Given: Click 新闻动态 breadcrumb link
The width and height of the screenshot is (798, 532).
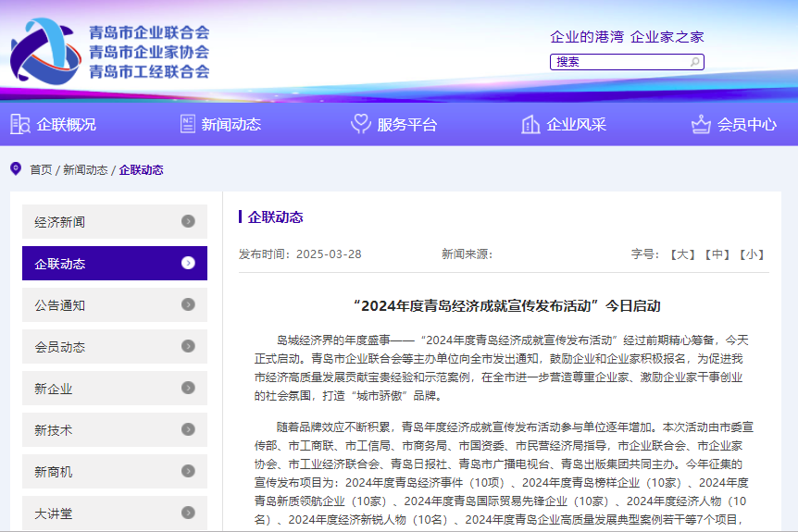Looking at the screenshot, I should click(85, 170).
